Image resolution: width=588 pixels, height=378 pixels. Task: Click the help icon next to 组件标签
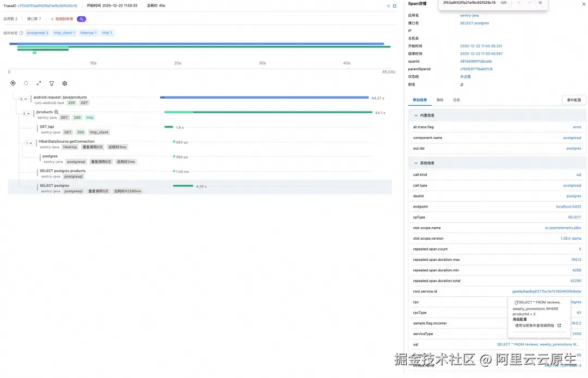21,33
